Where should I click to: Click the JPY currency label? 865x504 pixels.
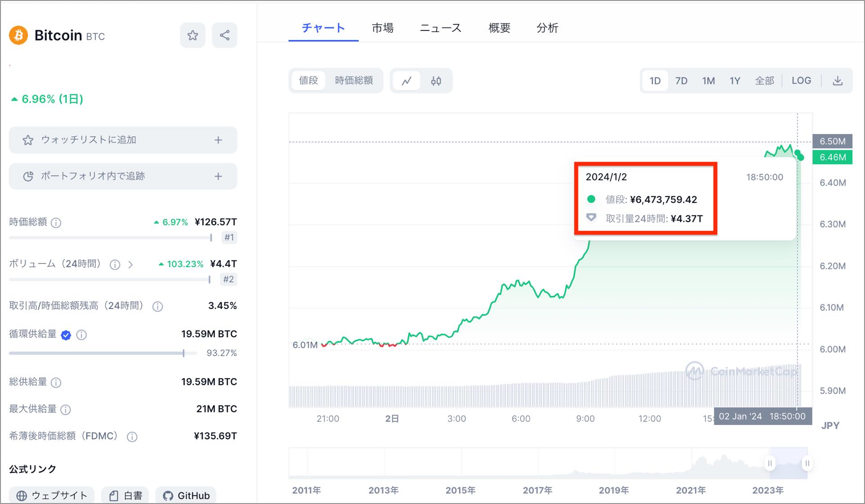coord(830,426)
